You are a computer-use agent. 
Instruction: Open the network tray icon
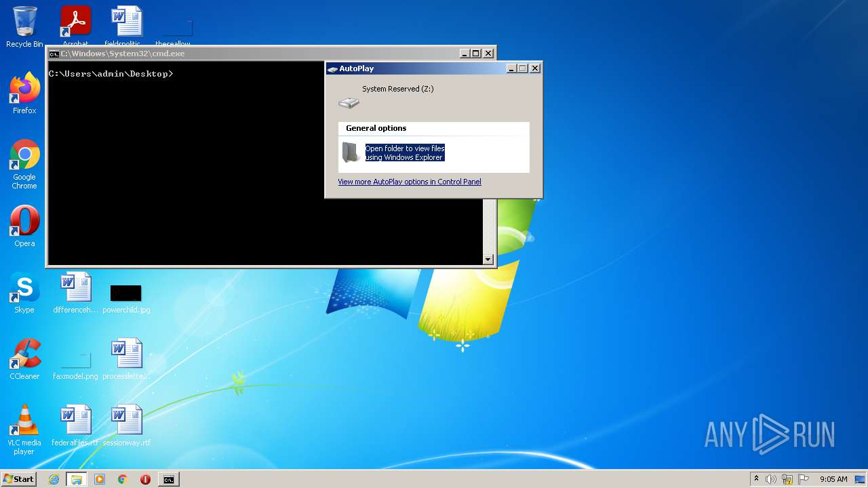point(787,479)
